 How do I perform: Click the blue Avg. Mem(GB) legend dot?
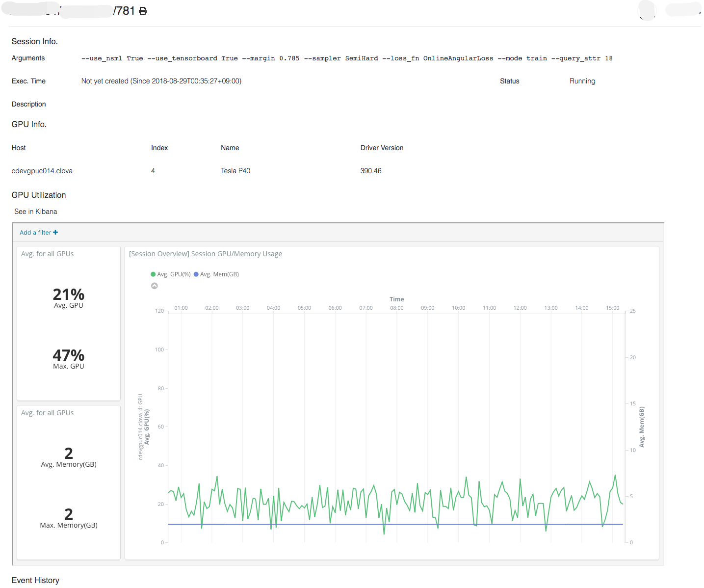[x=196, y=274]
